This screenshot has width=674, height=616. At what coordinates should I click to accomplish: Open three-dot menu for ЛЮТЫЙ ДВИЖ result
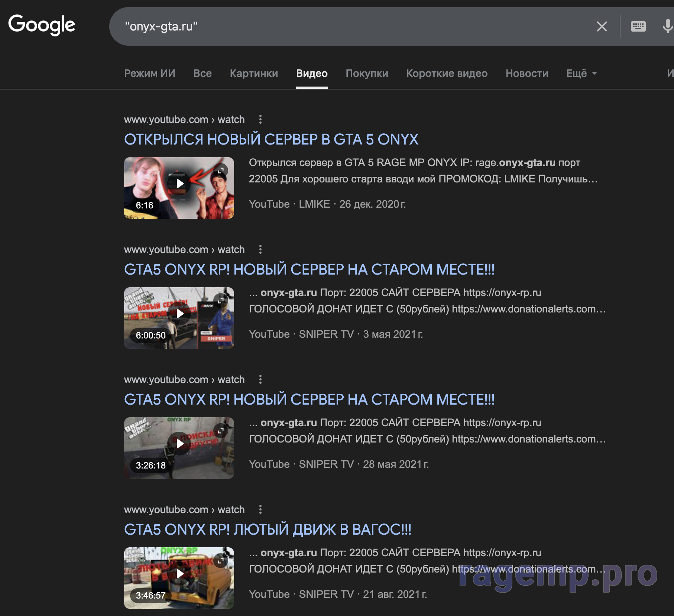(260, 510)
